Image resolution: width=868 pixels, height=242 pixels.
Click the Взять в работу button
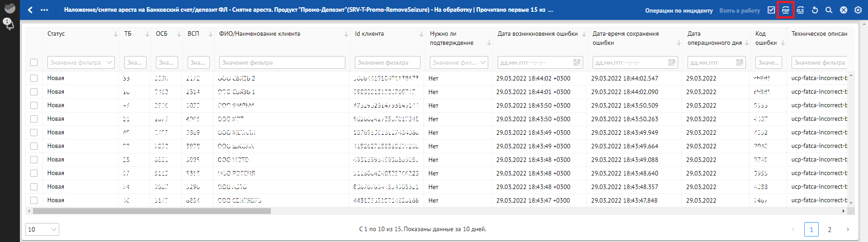[x=740, y=10]
